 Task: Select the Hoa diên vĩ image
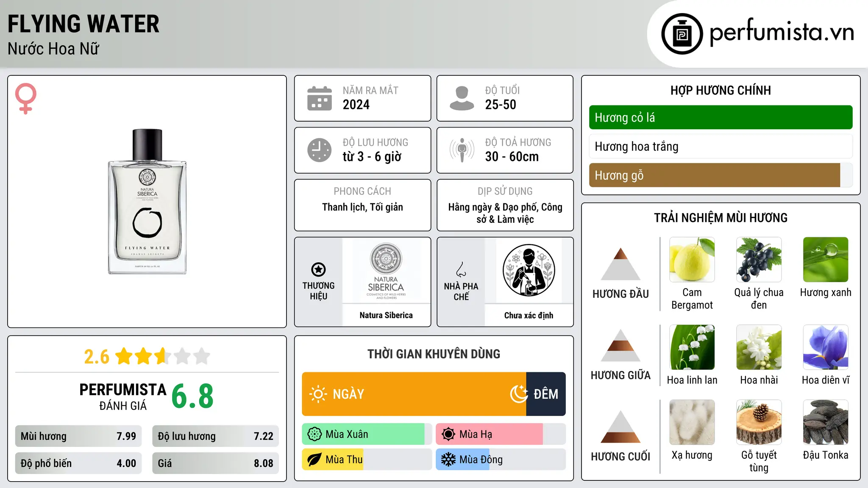point(826,347)
